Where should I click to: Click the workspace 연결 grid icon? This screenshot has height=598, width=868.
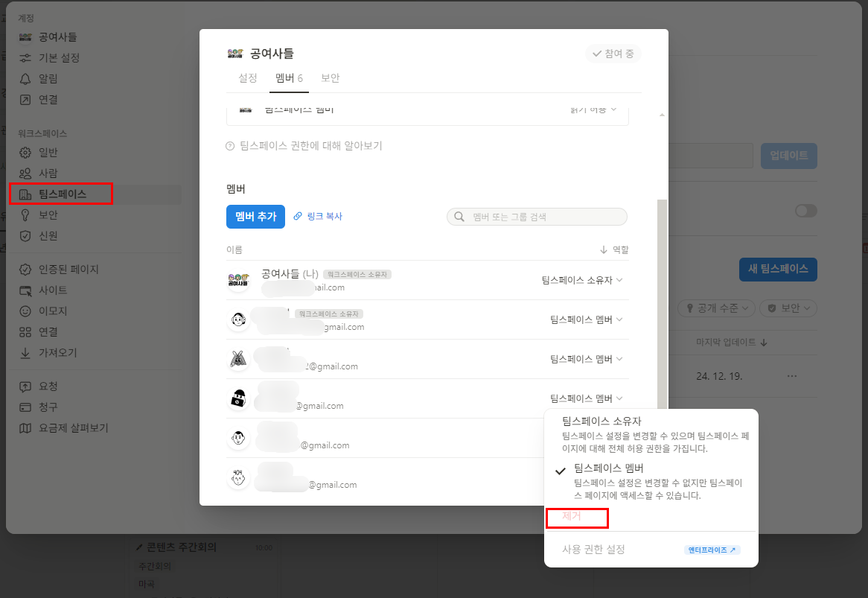(x=25, y=331)
